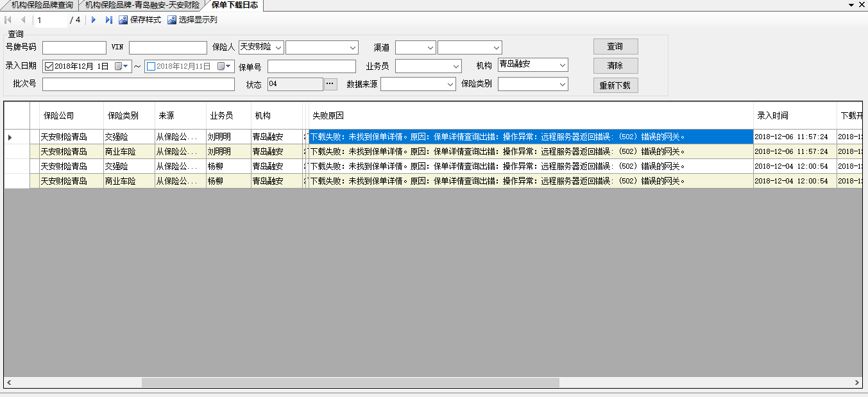Viewport: 868px width, 397px height.
Task: Click the 状态 field showing 04
Action: coord(295,84)
